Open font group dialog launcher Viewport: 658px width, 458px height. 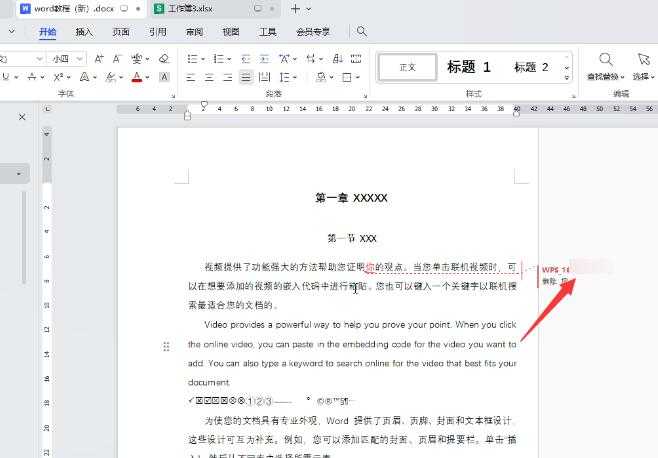pos(172,97)
